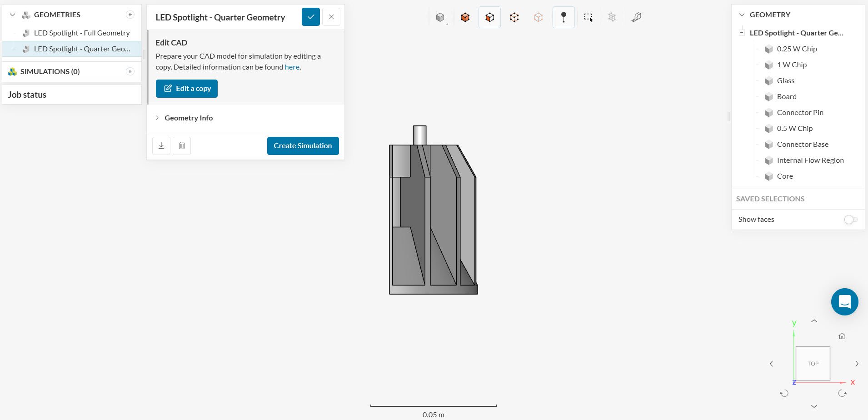Switch to LED Spotlight - Full Geometry
The height and width of the screenshot is (420, 868).
pyautogui.click(x=82, y=33)
